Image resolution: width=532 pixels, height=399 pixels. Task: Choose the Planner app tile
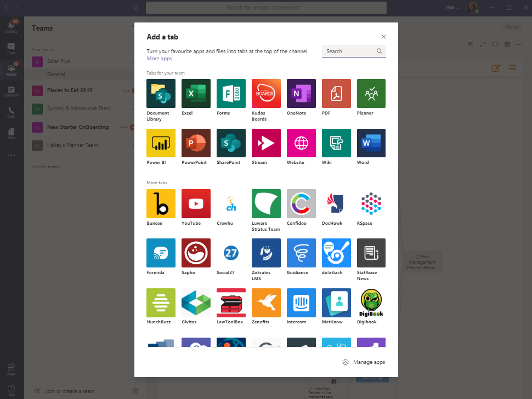[x=371, y=93]
